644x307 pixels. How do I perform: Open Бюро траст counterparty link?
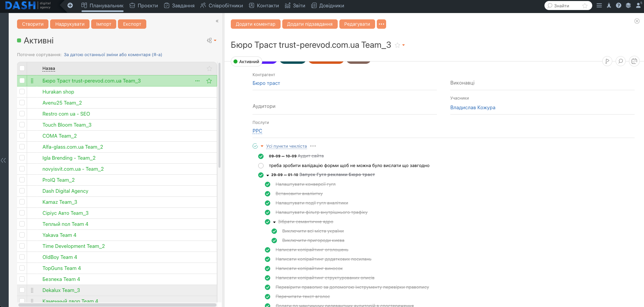266,83
